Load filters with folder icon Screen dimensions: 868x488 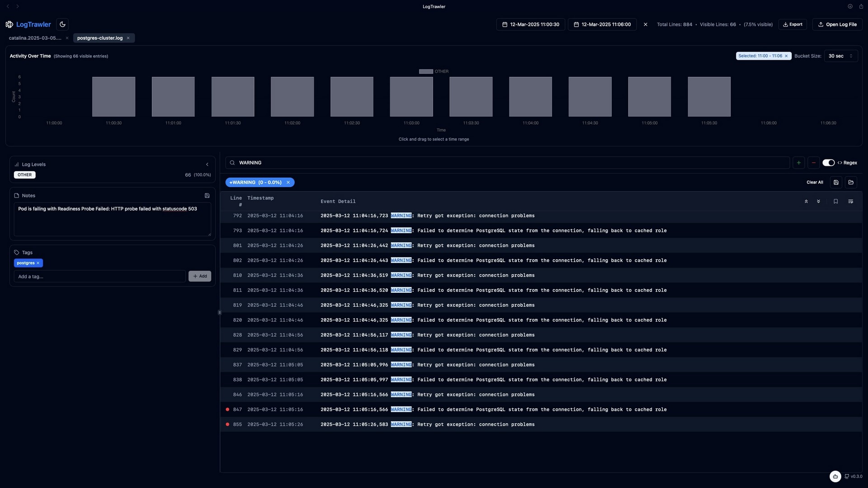(x=851, y=183)
